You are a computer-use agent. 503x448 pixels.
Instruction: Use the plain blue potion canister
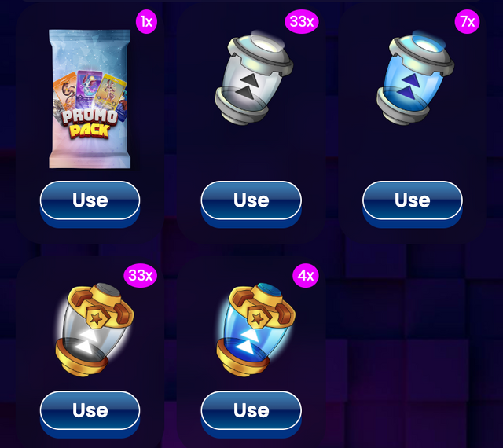pyautogui.click(x=412, y=200)
